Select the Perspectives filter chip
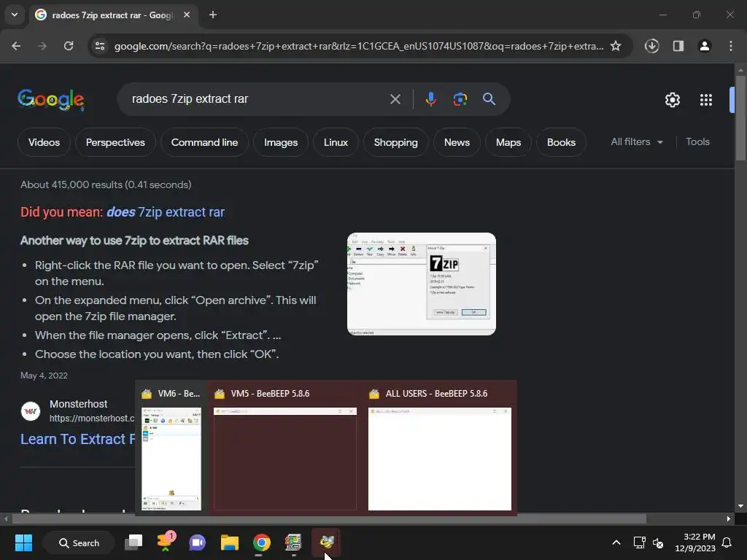Screen dimensions: 747x560 tap(115, 142)
